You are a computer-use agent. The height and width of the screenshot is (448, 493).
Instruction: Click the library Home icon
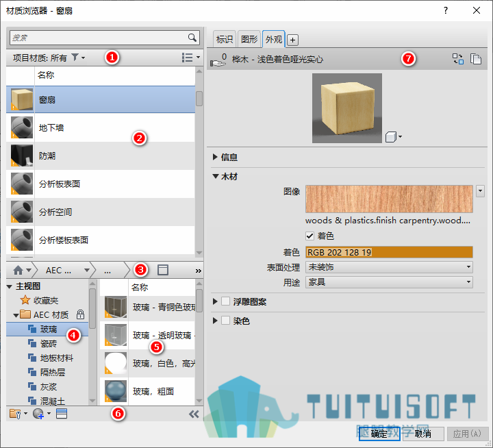pyautogui.click(x=18, y=270)
